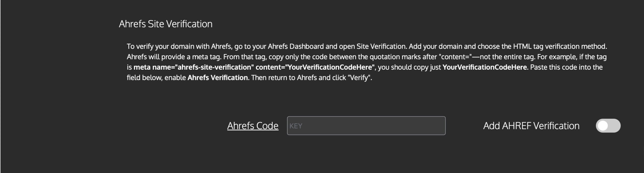
Task: Toggle the Add AHREF Verification switch
Action: [608, 126]
